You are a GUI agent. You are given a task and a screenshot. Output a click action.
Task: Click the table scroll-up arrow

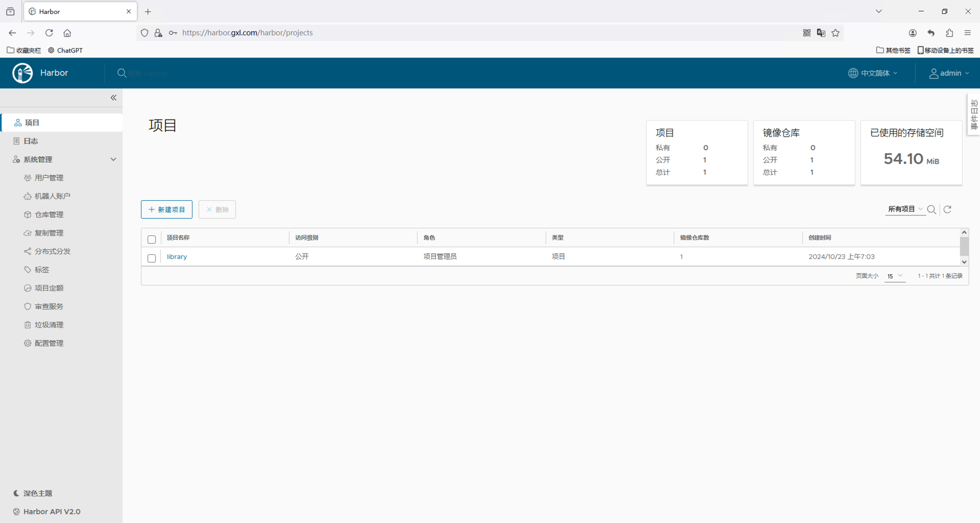coord(964,232)
